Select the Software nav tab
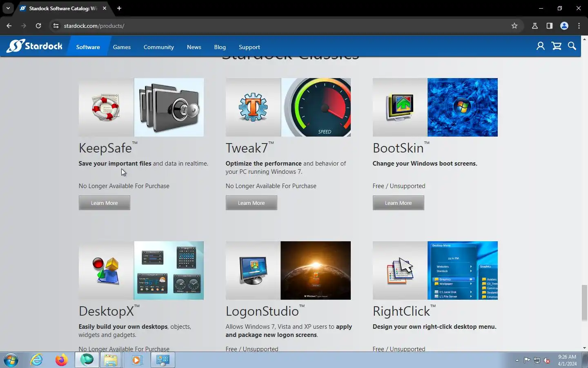The image size is (588, 368). (88, 47)
